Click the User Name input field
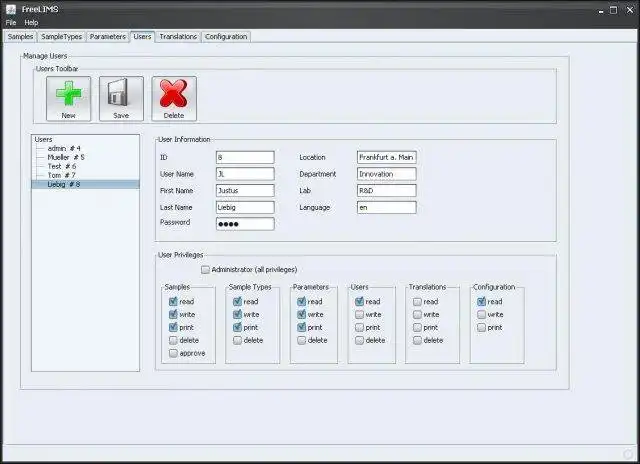Viewport: 640px width, 464px height. point(245,174)
